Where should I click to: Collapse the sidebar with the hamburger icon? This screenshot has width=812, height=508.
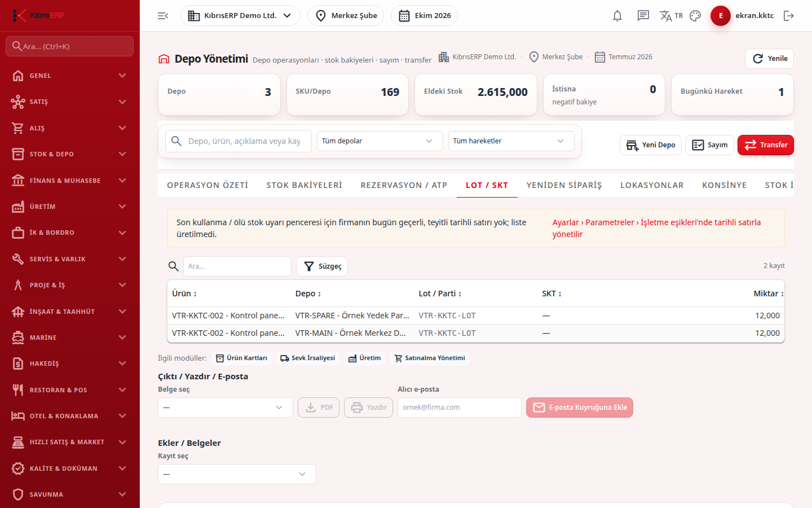pyautogui.click(x=163, y=16)
